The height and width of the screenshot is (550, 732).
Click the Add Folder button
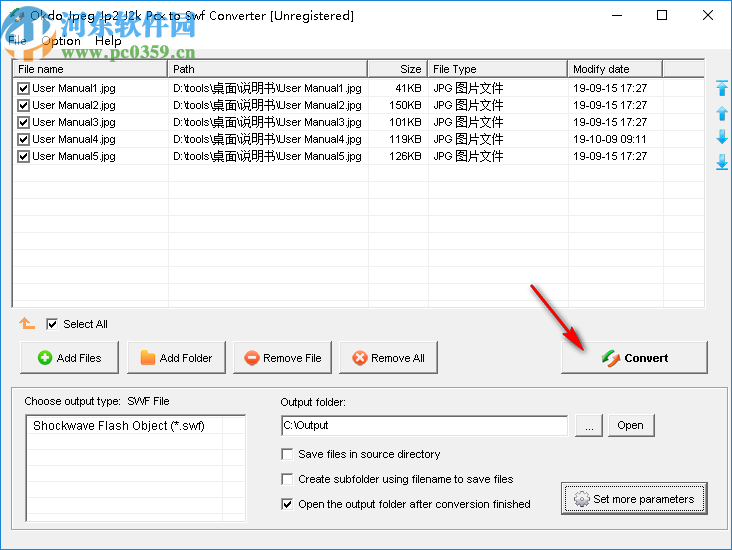click(176, 358)
